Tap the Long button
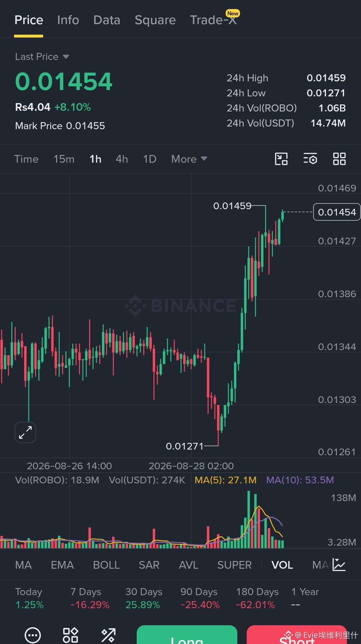Screen dimensions: 361x644 pyautogui.click(x=187, y=635)
